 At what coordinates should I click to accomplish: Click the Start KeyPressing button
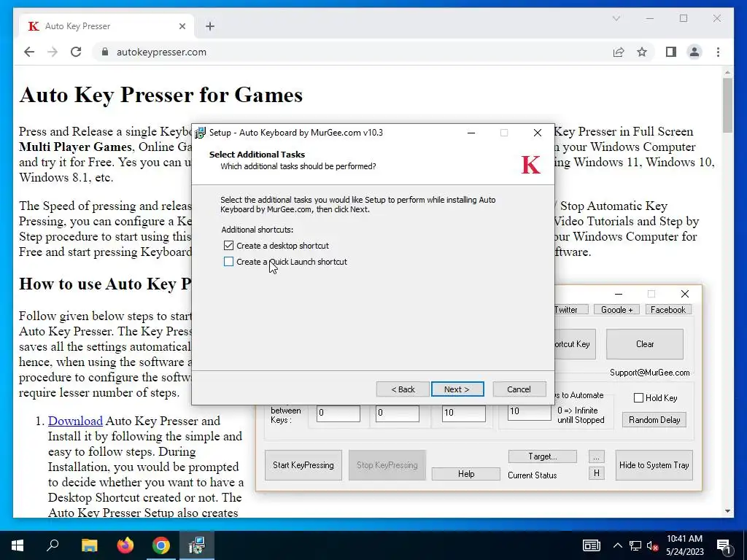click(x=303, y=465)
